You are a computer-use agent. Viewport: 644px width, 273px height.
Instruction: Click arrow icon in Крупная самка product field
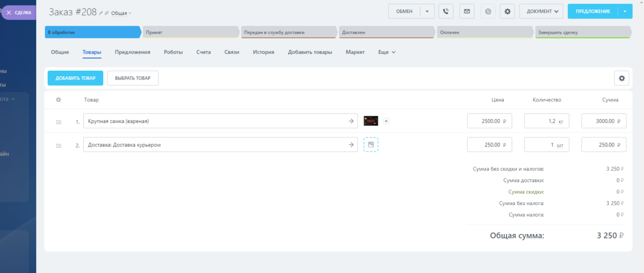point(352,121)
